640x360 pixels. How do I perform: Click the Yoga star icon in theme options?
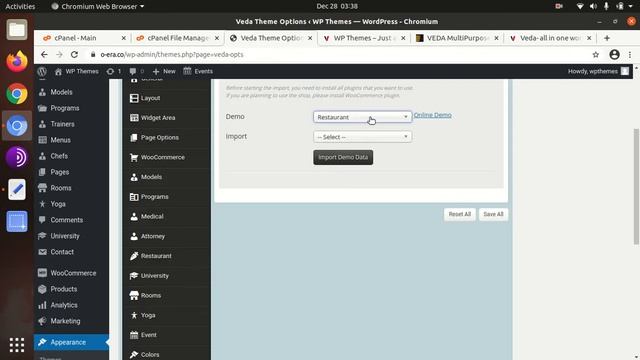[x=134, y=315]
